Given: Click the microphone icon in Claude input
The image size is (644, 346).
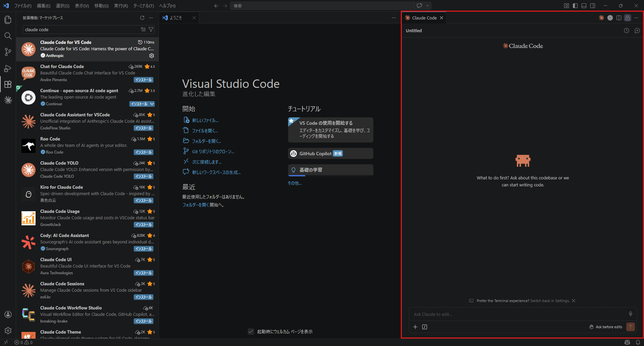Looking at the screenshot, I should (630, 314).
